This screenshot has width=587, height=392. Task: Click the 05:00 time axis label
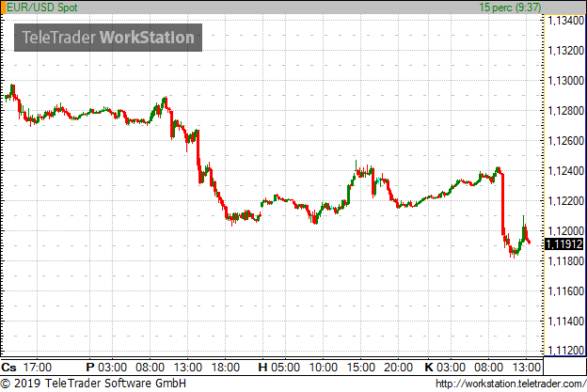[285, 368]
